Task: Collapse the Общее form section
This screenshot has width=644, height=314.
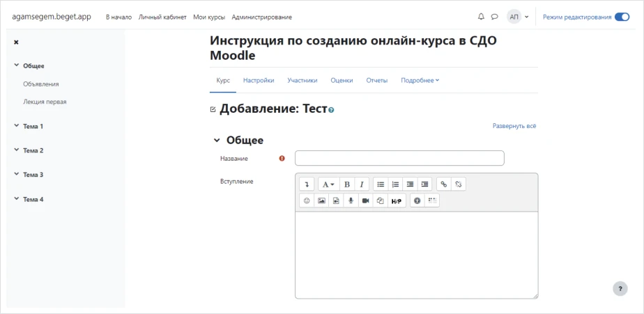Action: (217, 141)
